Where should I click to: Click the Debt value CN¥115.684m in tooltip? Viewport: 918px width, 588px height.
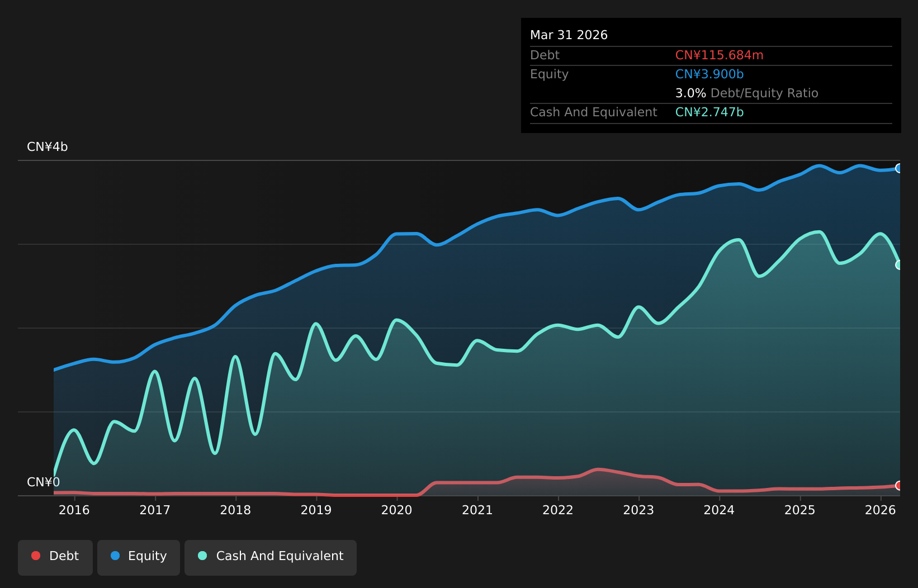pyautogui.click(x=720, y=55)
